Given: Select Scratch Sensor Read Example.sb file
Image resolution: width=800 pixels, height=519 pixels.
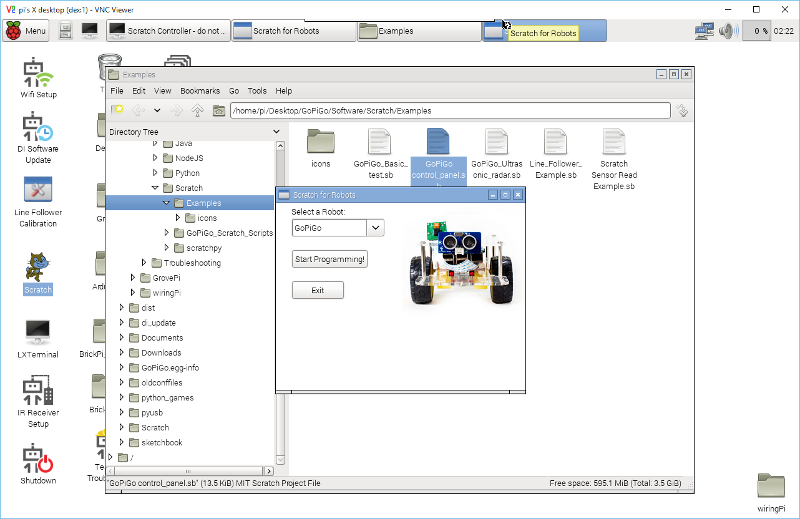Looking at the screenshot, I should 614,159.
